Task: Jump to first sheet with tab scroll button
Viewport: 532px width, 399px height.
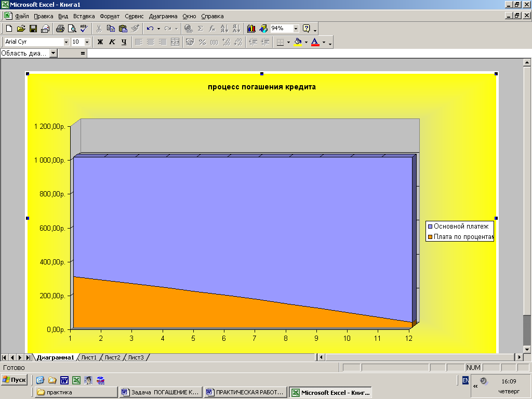Action: point(4,357)
